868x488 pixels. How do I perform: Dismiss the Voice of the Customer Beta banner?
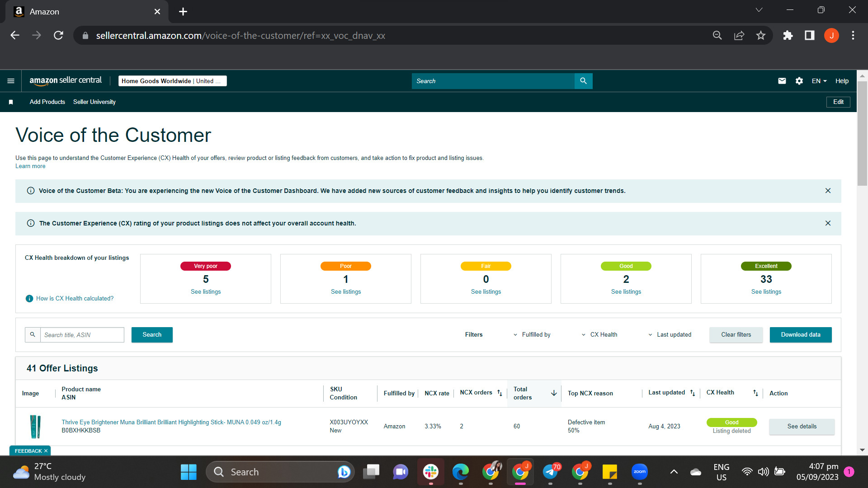pyautogui.click(x=828, y=191)
